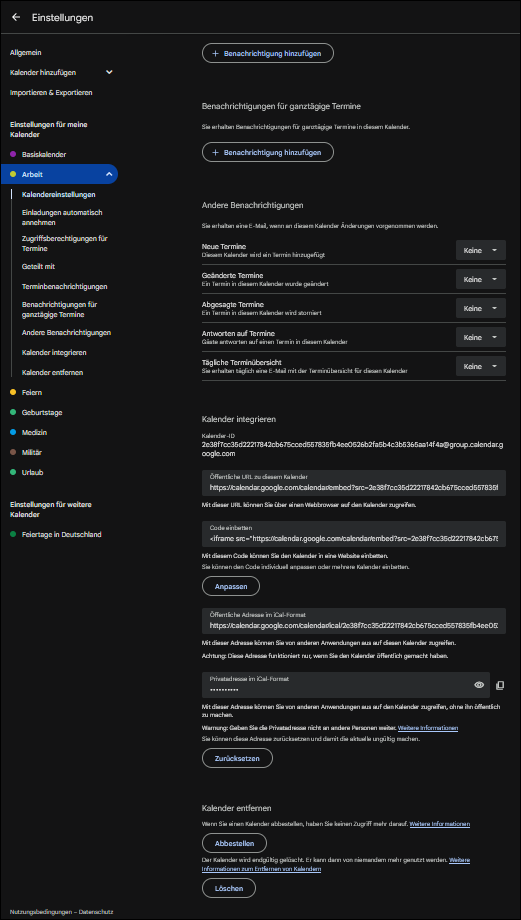This screenshot has height=920, width=521.
Task: Click the Zurücksetzen button
Action: (x=238, y=757)
